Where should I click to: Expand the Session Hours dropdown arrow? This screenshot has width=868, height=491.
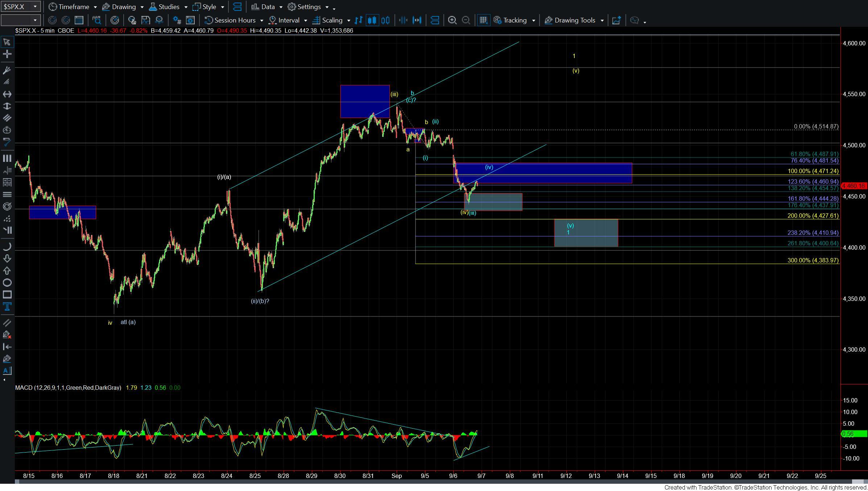click(262, 21)
